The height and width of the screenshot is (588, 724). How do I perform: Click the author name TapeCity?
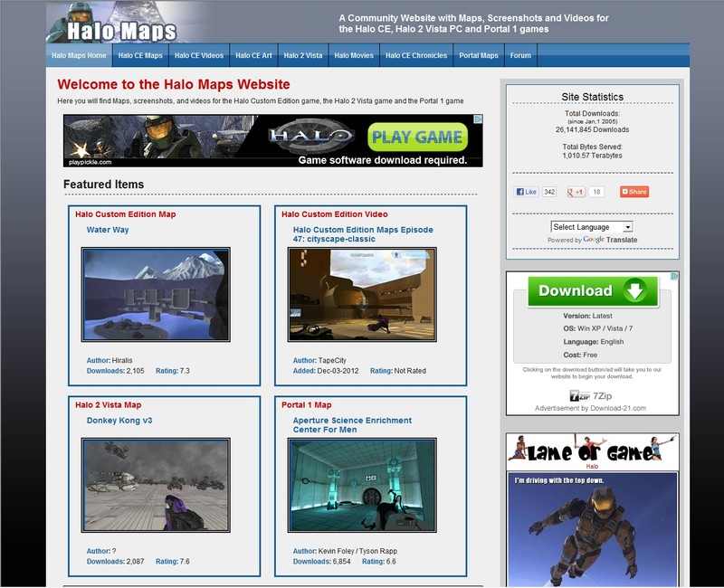(x=332, y=360)
